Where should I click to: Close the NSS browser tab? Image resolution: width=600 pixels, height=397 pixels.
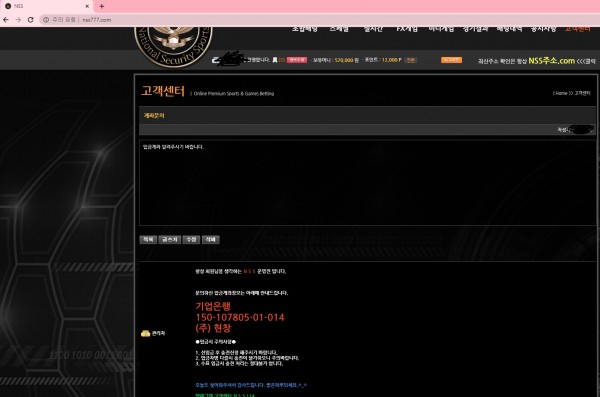pos(87,6)
